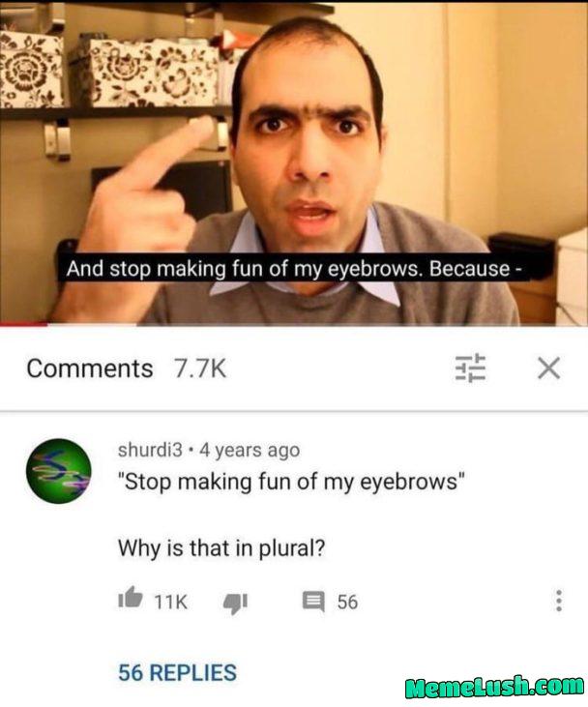Open the shurdi3 username link
This screenshot has height=707, width=588.
pos(150,450)
